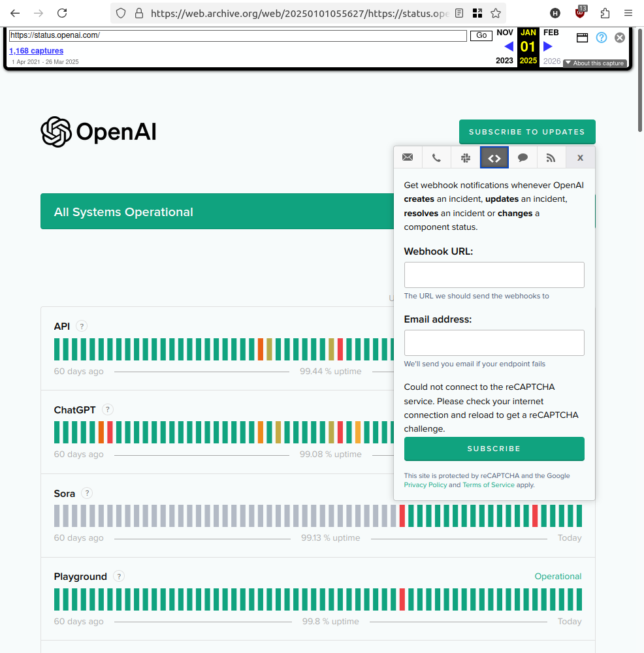Select Slack subscription tab
Viewport: 644px width, 653px height.
tap(465, 157)
